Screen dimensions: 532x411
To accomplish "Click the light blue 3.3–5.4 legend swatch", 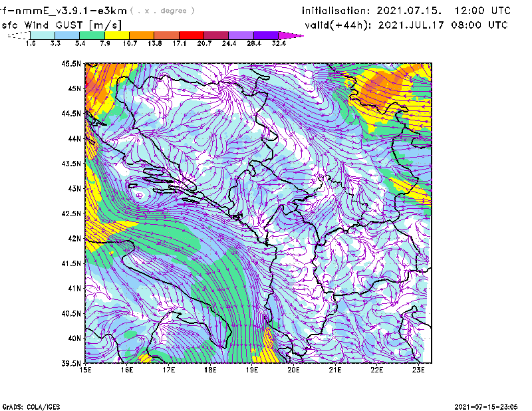I will coord(67,35).
